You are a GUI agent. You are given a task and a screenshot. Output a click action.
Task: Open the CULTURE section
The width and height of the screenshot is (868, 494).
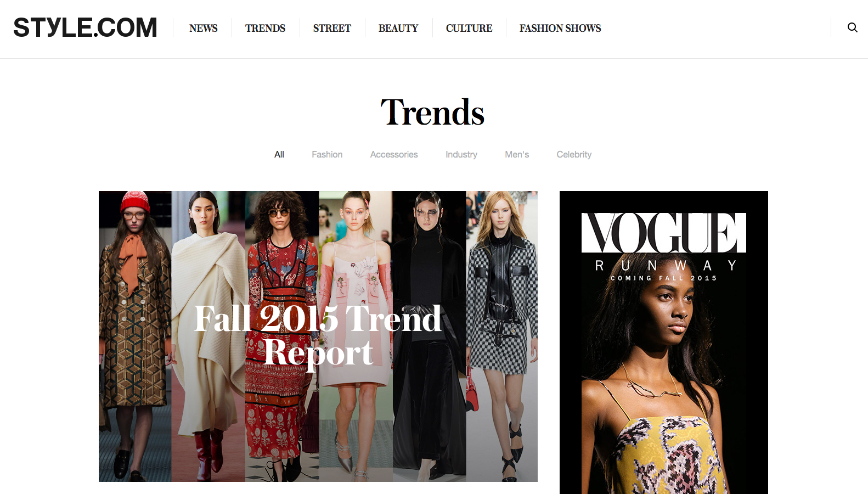tap(469, 28)
